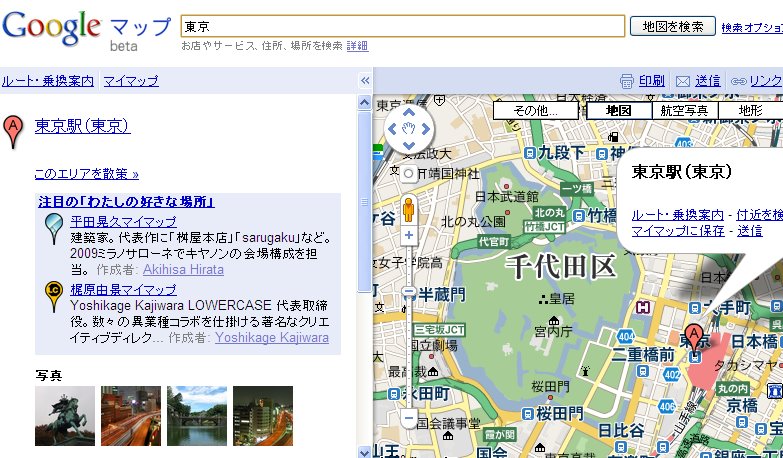Click route 404 highway shield on map

point(626,335)
